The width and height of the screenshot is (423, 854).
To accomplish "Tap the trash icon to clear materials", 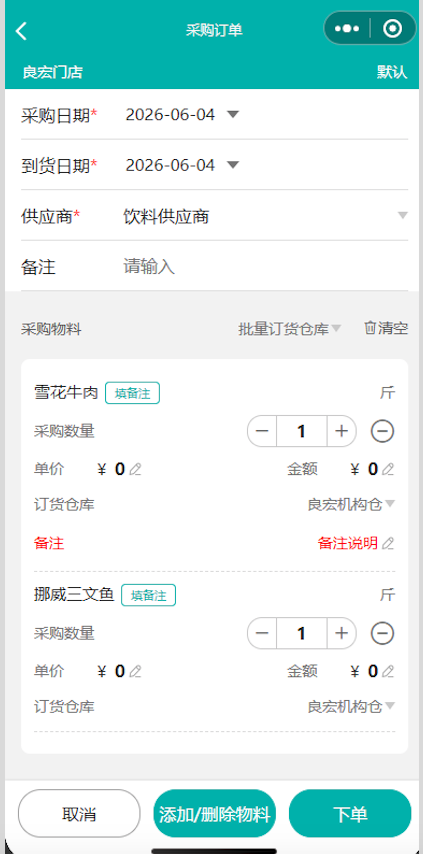I will click(370, 328).
